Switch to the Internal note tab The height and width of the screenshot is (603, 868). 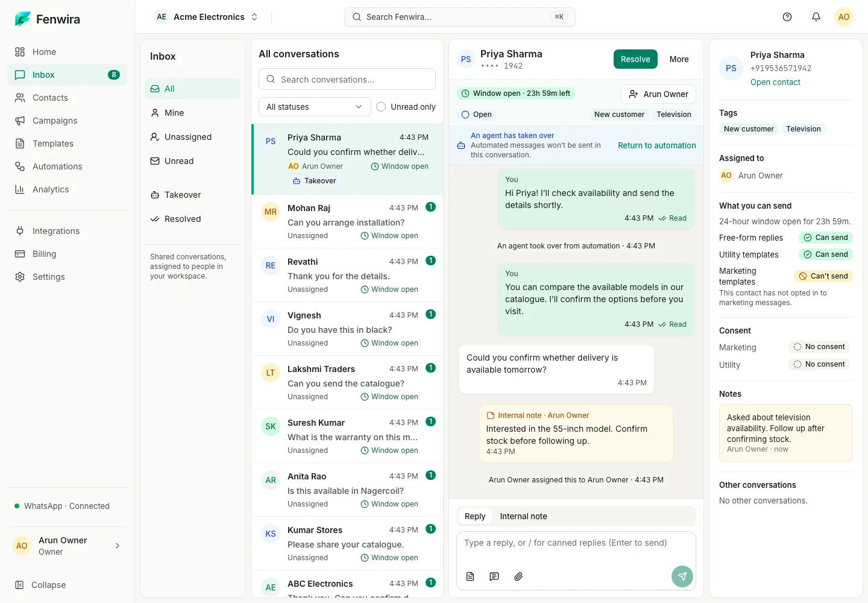point(523,516)
